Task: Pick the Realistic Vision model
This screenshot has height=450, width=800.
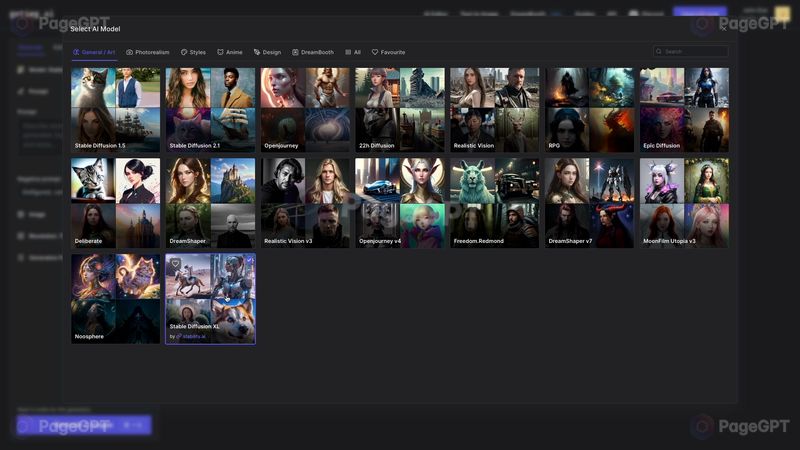Action: pyautogui.click(x=494, y=110)
